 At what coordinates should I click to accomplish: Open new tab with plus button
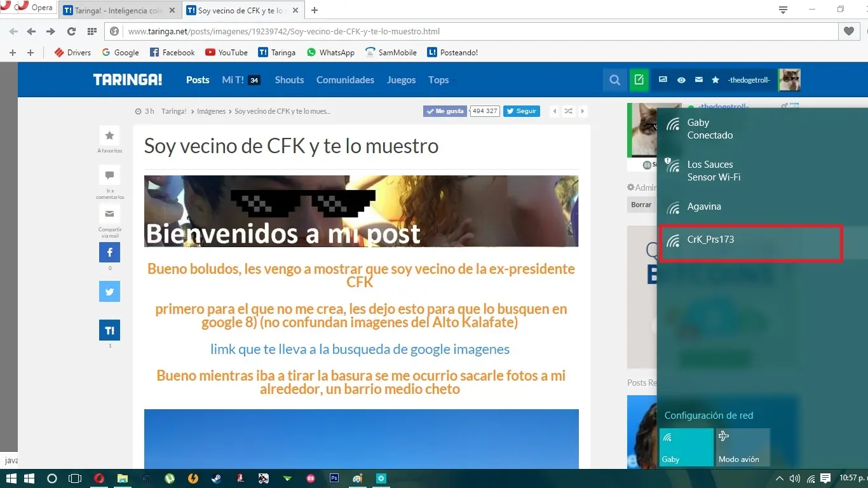click(x=315, y=10)
